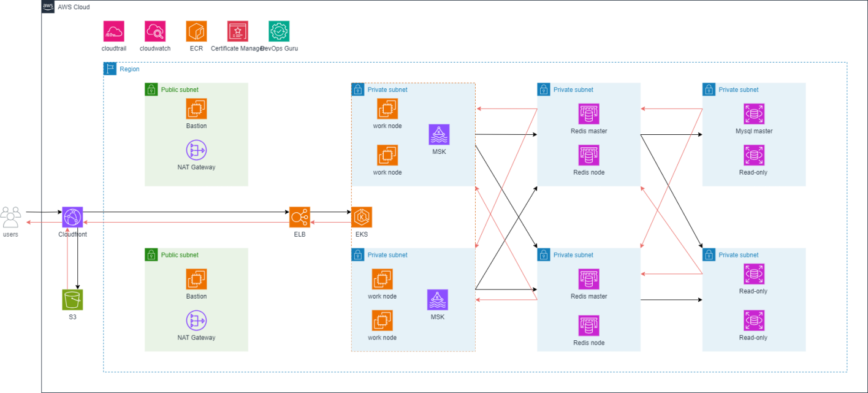Select the "Public subnet" label above the lower Bastion
868x393 pixels.
[180, 255]
